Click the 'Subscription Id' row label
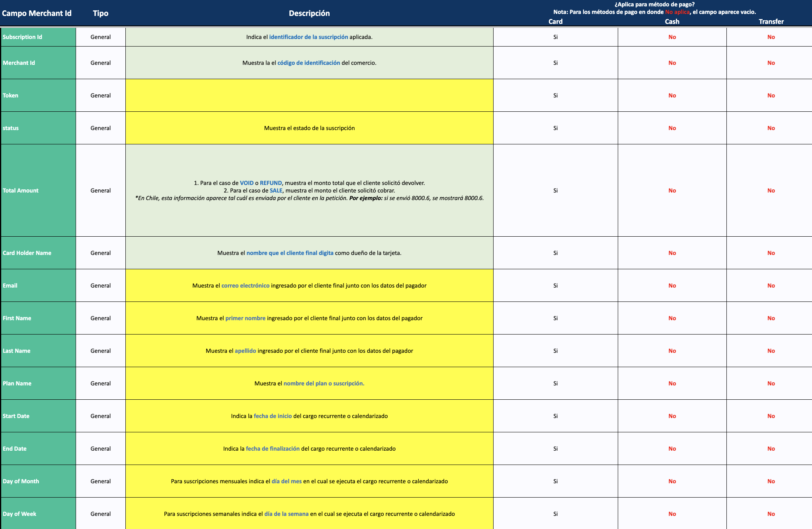This screenshot has height=529, width=812. click(x=23, y=37)
